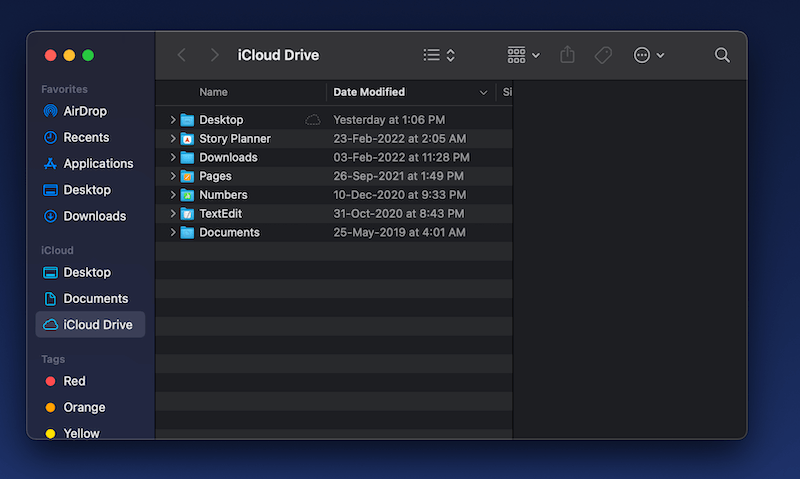
Task: Select the Numbers folder icon
Action: point(187,195)
